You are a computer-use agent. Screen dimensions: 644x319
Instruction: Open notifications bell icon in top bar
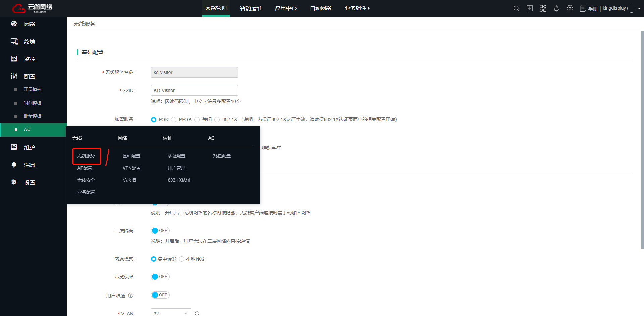tap(556, 8)
